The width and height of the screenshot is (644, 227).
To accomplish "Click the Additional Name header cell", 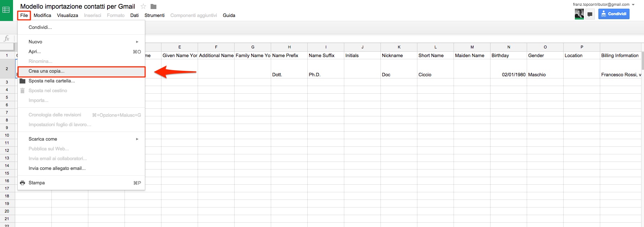I will [x=216, y=55].
